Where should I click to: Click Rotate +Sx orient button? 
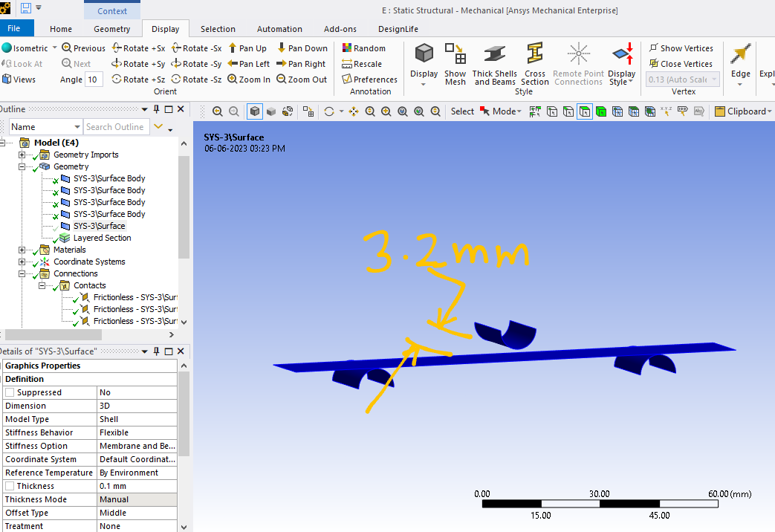(x=138, y=48)
